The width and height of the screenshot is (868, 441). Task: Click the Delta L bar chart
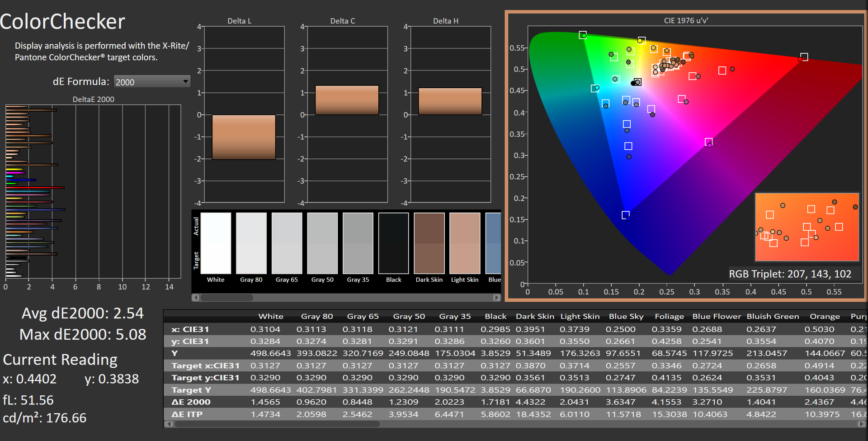(x=244, y=114)
